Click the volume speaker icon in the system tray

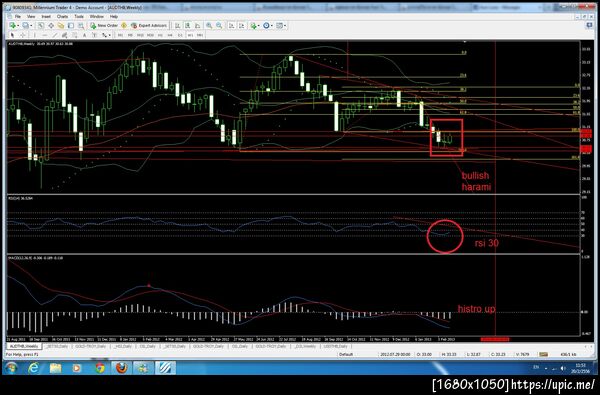563,368
